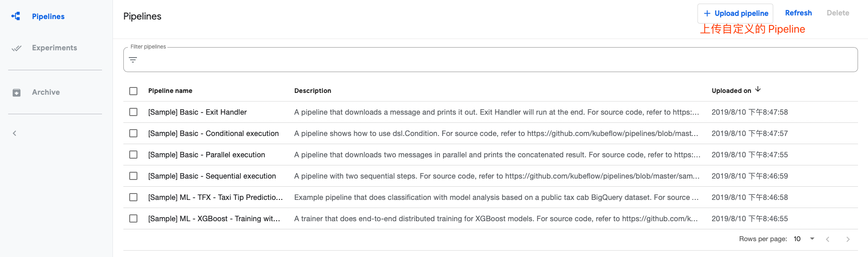Open the Rows per page dropdown
This screenshot has width=868, height=257.
tap(804, 239)
